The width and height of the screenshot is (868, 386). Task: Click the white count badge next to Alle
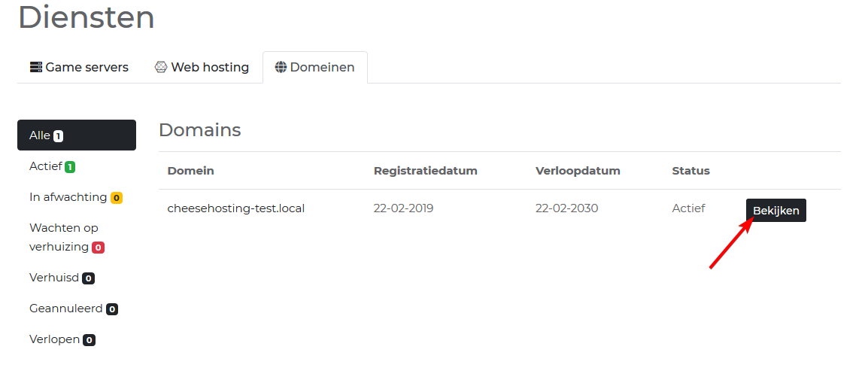tap(58, 136)
